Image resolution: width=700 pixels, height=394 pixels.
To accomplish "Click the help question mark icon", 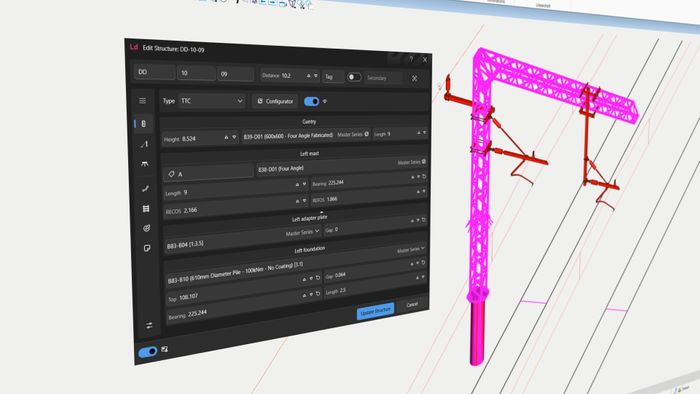I will (x=411, y=59).
